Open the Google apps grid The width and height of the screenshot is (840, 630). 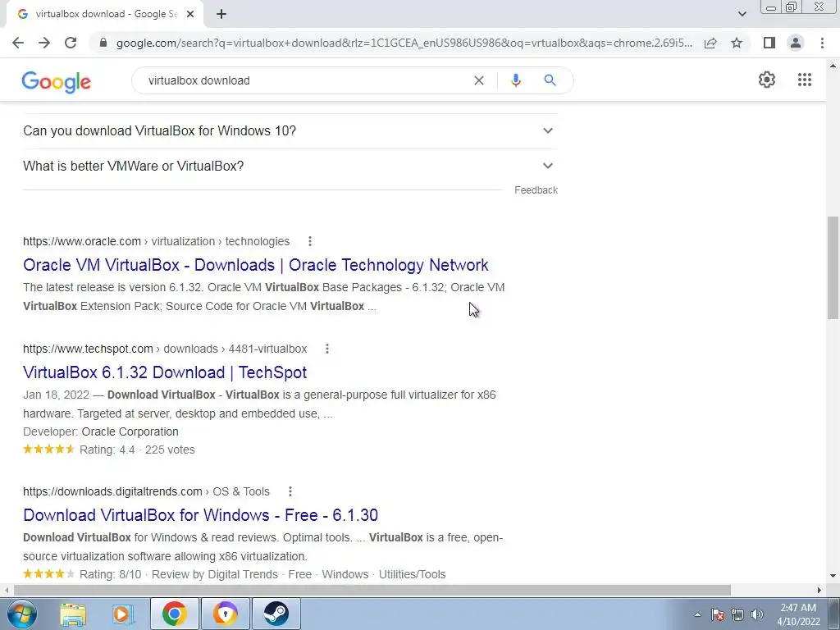pos(805,80)
